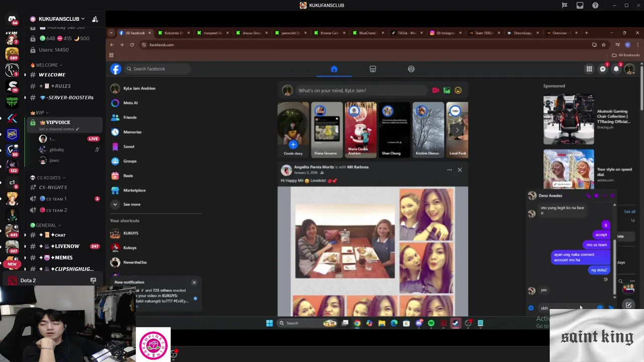The height and width of the screenshot is (362, 644).
Task: Expand See more in Facebook sidebar
Action: tap(132, 205)
